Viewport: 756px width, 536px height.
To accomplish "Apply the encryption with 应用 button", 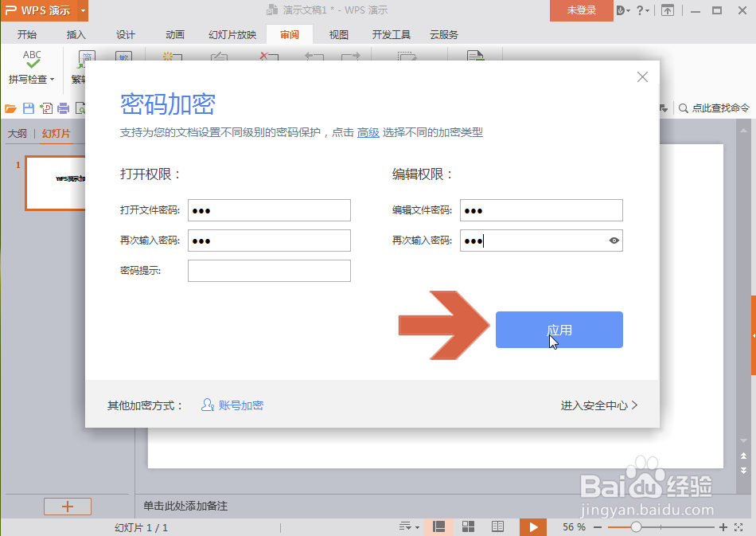I will (559, 329).
